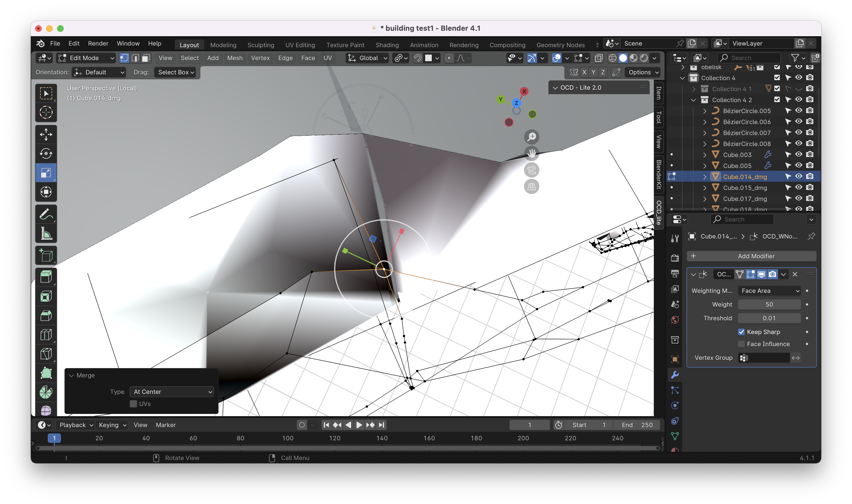Click the pan view hand icon
Image resolution: width=852 pixels, height=504 pixels.
[531, 153]
